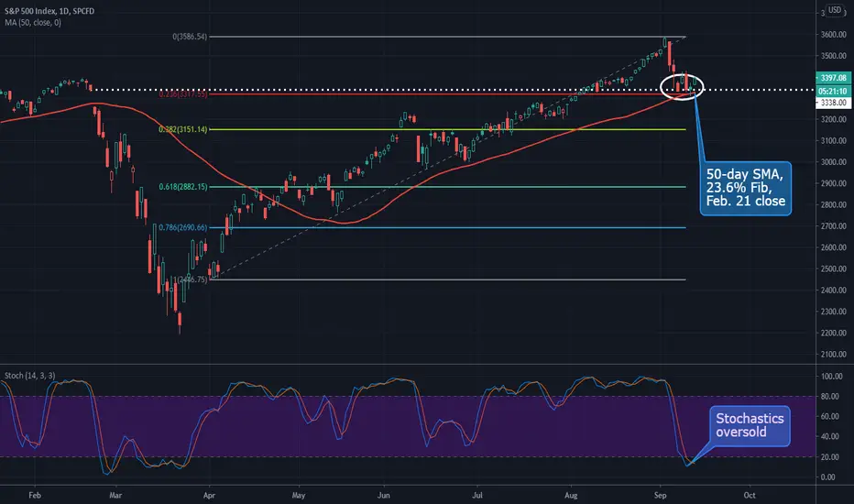Select the 0.618(2882.15) Fibonacci level label

pos(183,187)
